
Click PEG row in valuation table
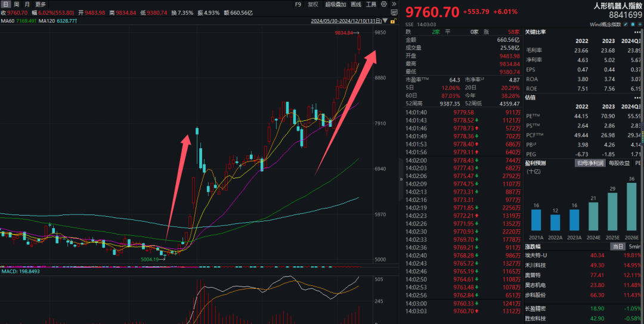pos(584,154)
